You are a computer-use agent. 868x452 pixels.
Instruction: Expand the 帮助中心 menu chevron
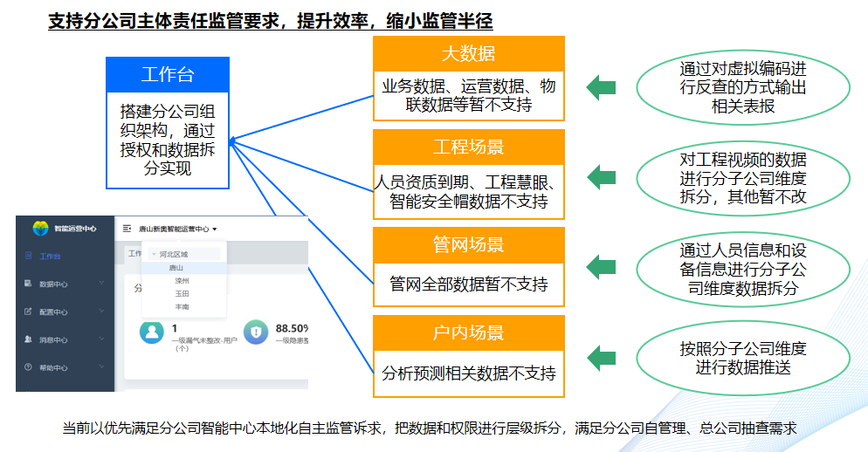coord(101,367)
